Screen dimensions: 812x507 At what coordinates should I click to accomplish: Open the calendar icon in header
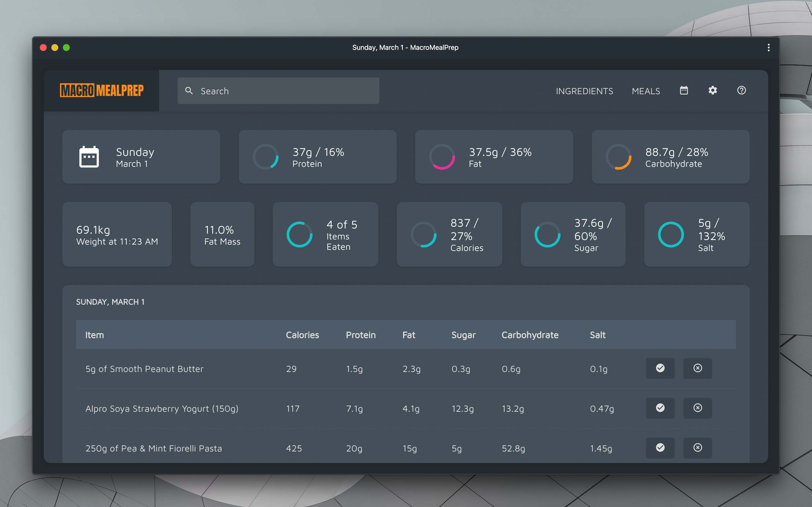[683, 90]
